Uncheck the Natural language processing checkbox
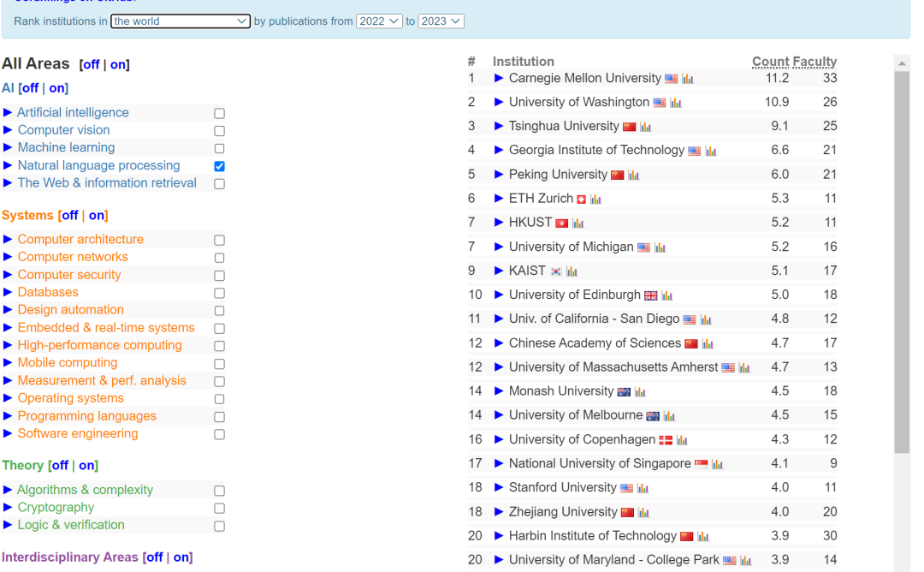The width and height of the screenshot is (924, 572). click(219, 166)
